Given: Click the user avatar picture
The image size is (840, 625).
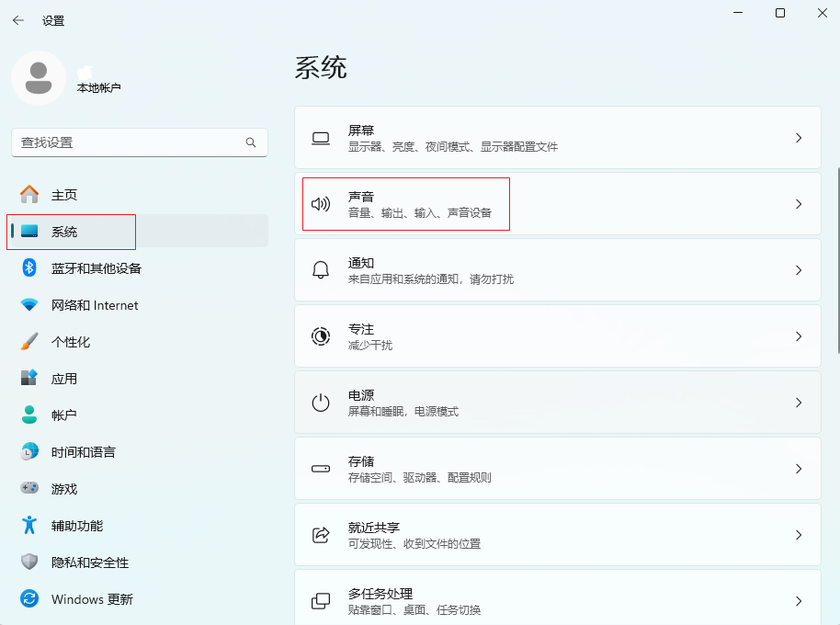Looking at the screenshot, I should [x=39, y=78].
